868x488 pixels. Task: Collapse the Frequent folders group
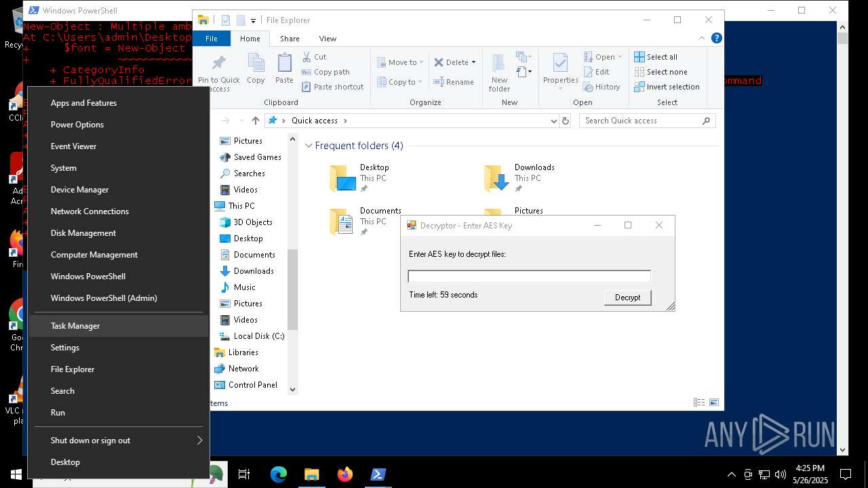tap(309, 146)
